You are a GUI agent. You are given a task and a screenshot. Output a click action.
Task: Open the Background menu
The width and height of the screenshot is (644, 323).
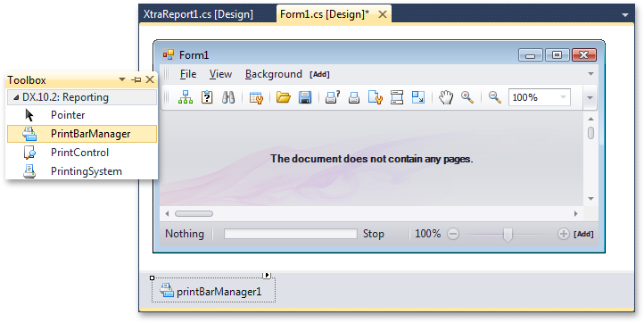[x=274, y=74]
